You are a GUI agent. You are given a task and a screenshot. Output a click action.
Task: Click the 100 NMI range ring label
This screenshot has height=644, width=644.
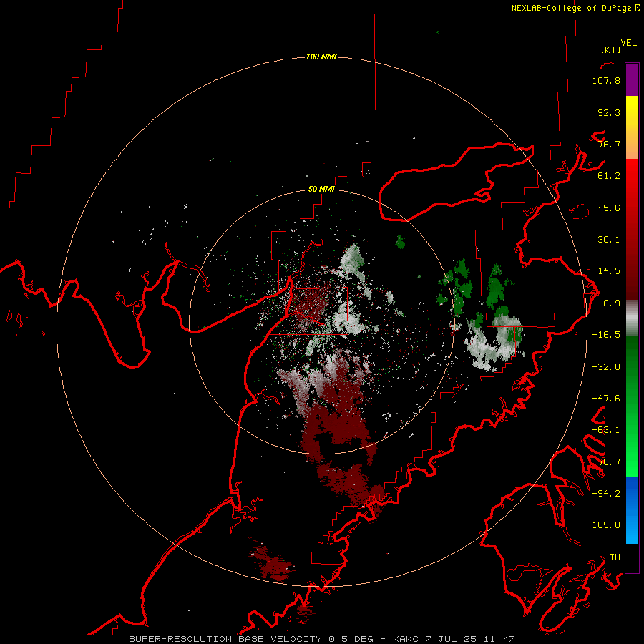coord(321,57)
